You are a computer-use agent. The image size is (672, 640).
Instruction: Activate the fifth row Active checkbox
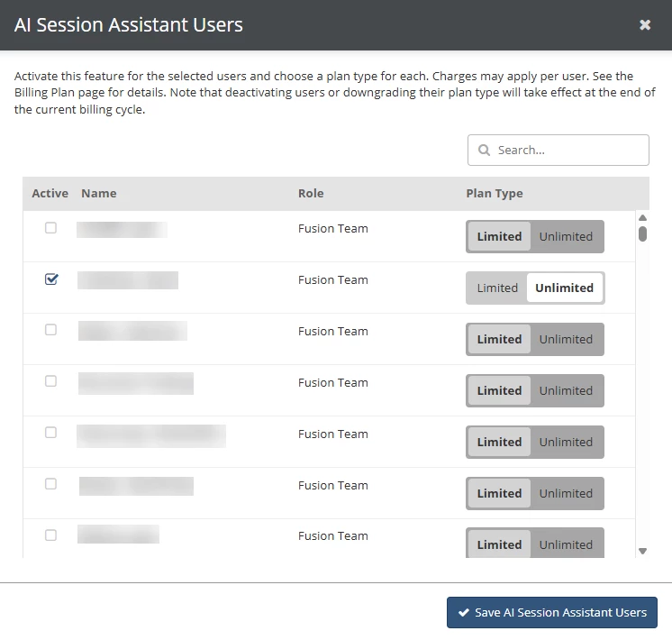point(50,433)
